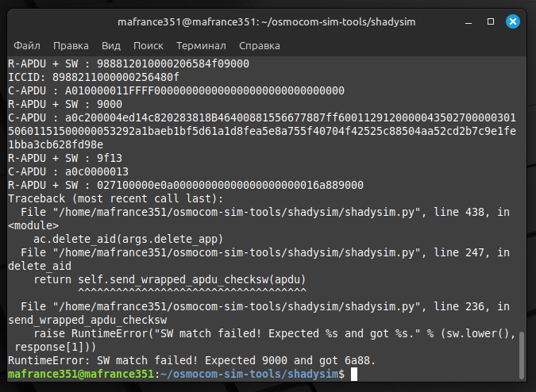Viewport: 536px width, 392px height.
Task: Open the Справка menu
Action: [x=259, y=46]
